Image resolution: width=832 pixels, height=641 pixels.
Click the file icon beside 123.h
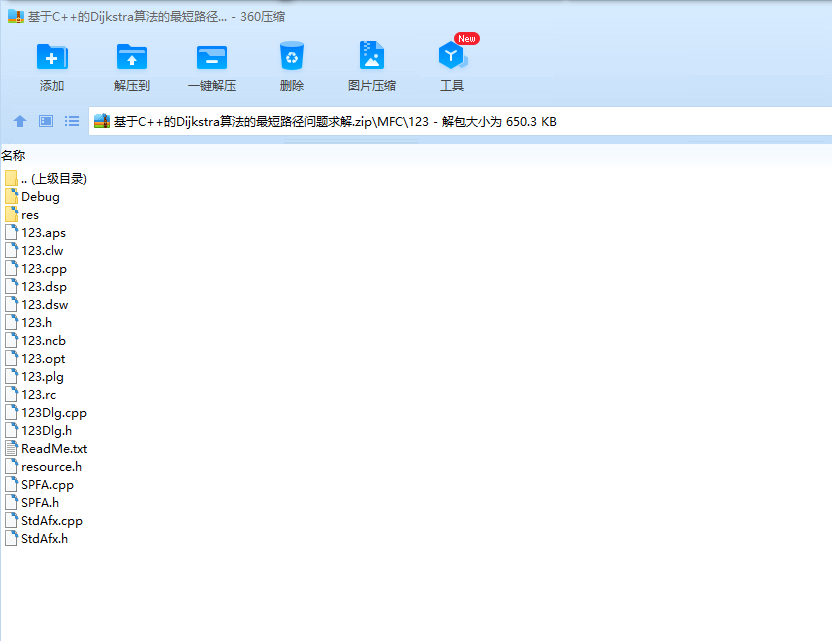tap(11, 322)
